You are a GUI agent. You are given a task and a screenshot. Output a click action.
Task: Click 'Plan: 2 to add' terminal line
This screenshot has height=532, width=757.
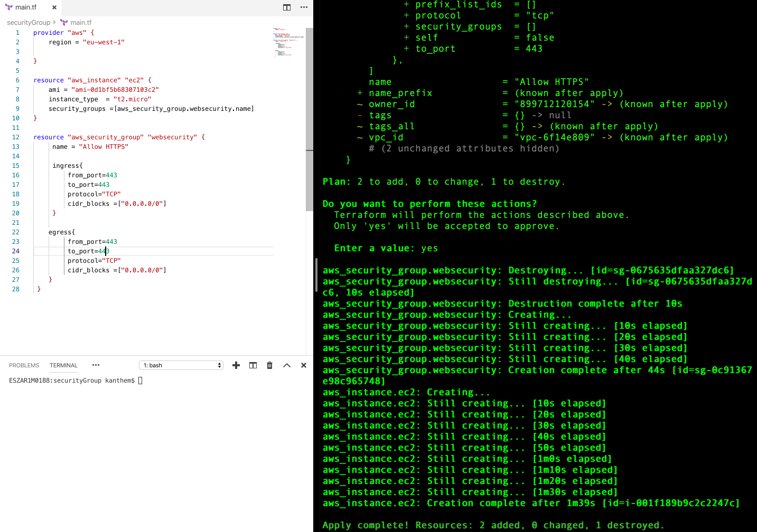444,182
